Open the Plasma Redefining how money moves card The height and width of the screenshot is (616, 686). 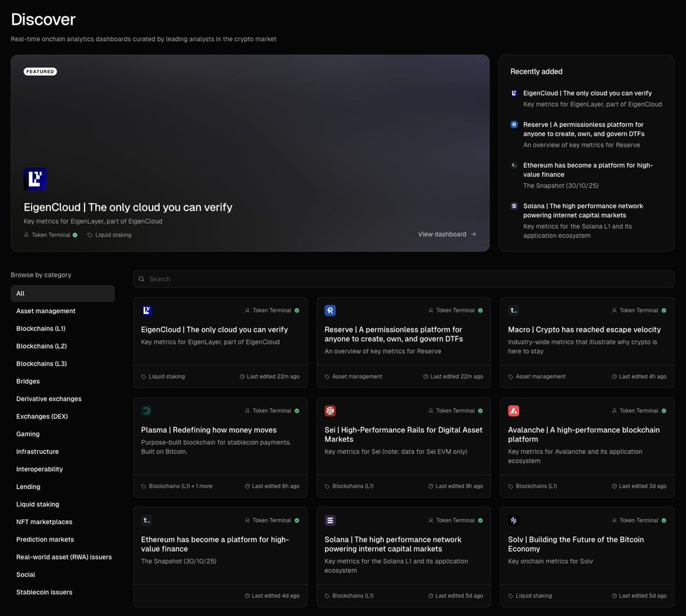click(x=209, y=430)
